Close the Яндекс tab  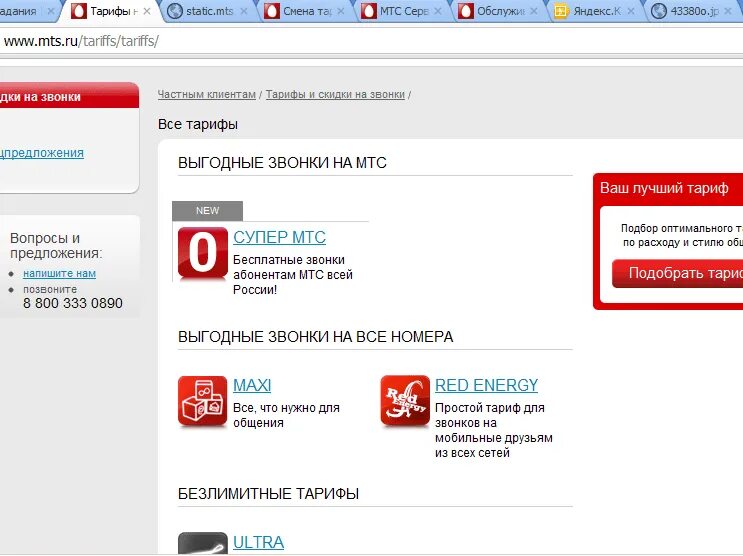(631, 11)
